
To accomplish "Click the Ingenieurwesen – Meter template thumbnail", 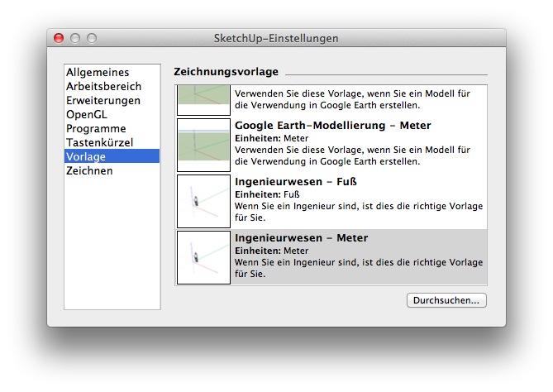I will [203, 257].
